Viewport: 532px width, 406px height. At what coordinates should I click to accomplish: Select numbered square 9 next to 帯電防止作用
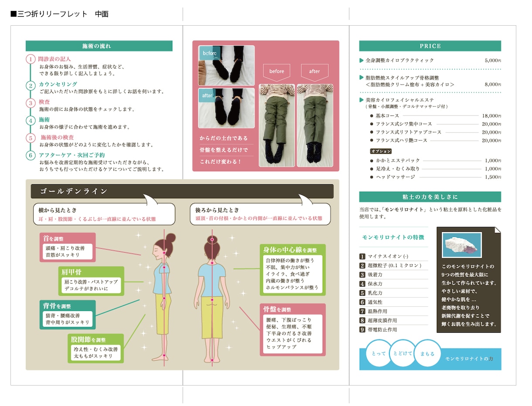362,330
